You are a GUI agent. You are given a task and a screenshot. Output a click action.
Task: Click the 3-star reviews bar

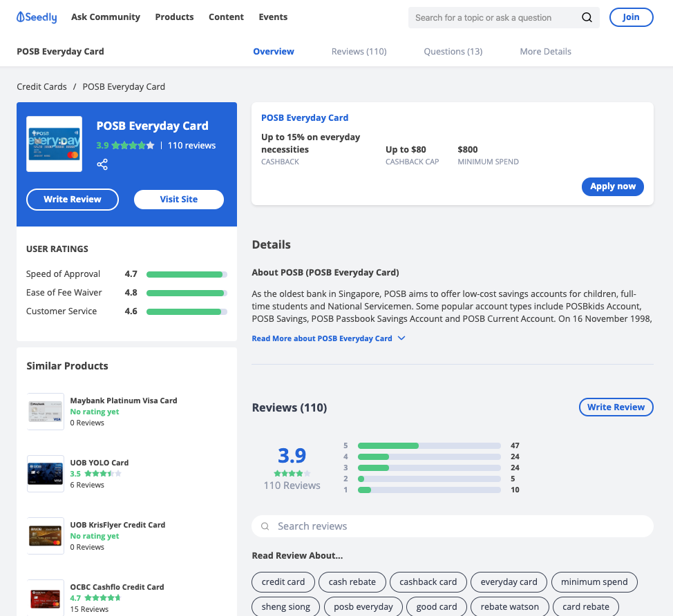click(x=429, y=468)
